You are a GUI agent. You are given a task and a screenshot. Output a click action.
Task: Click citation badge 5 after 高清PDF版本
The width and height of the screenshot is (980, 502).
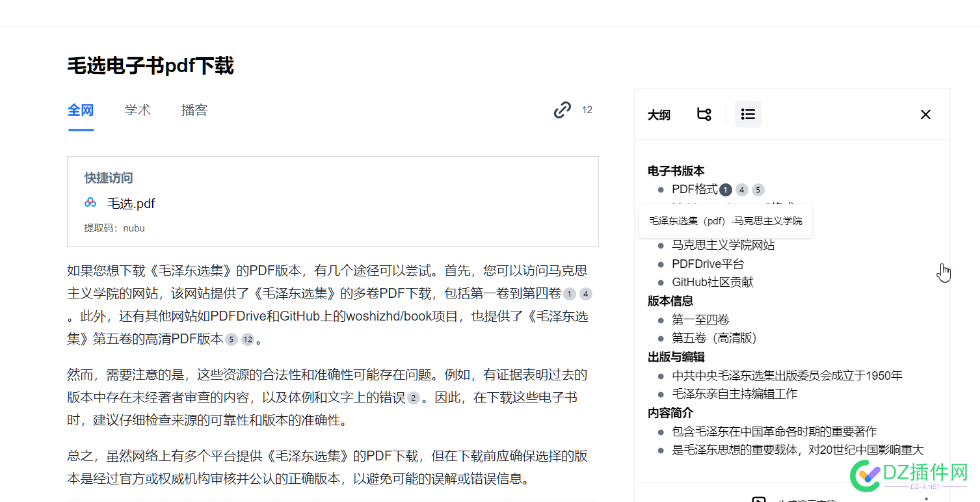coord(231,339)
